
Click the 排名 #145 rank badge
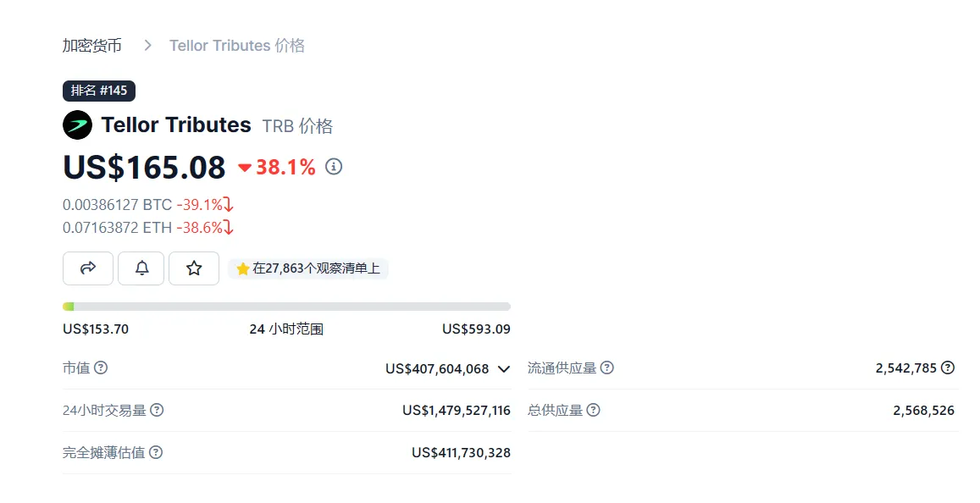tap(99, 91)
